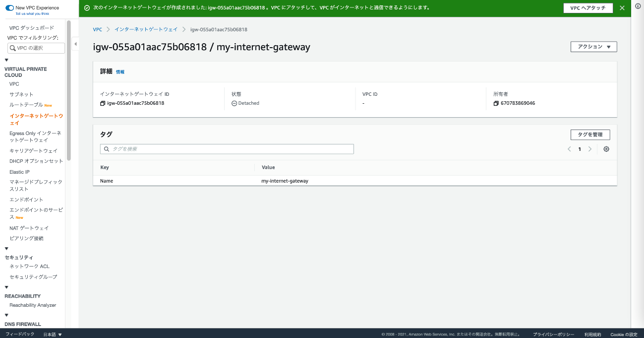The width and height of the screenshot is (644, 338).
Task: Click the sidebar vertical scrollbar
Action: [69, 89]
